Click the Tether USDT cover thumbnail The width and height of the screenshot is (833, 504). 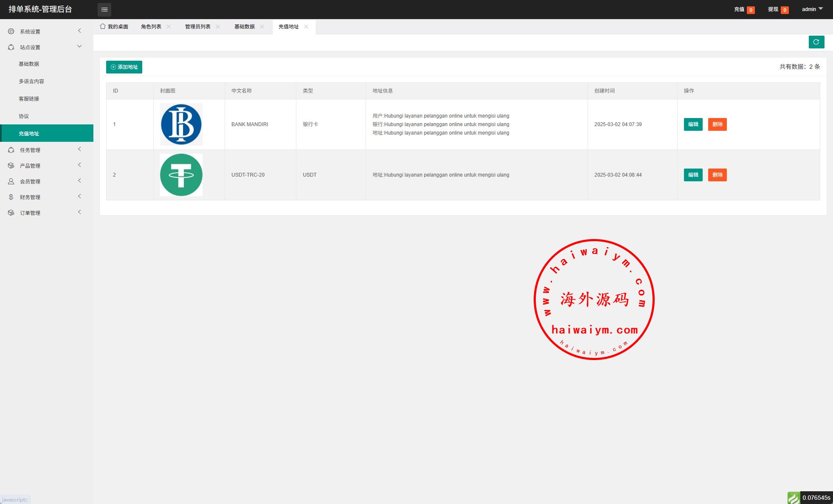(x=181, y=175)
